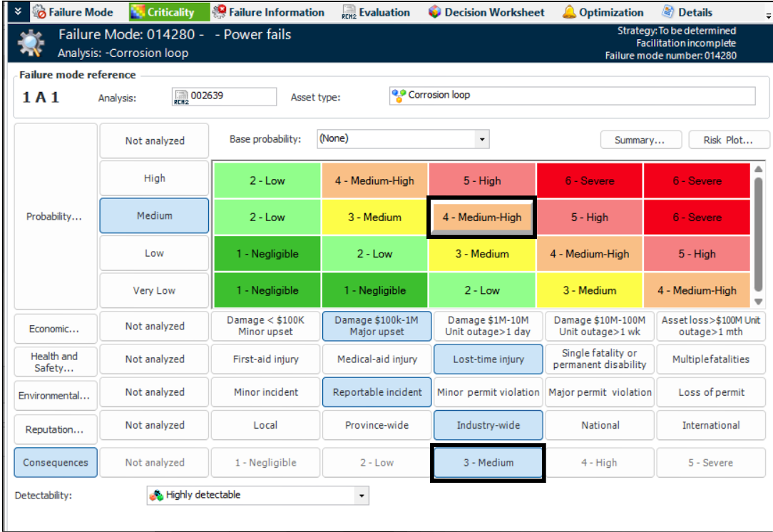773x532 pixels.
Task: Click the red 6 - Severe cell in High row
Action: [590, 180]
